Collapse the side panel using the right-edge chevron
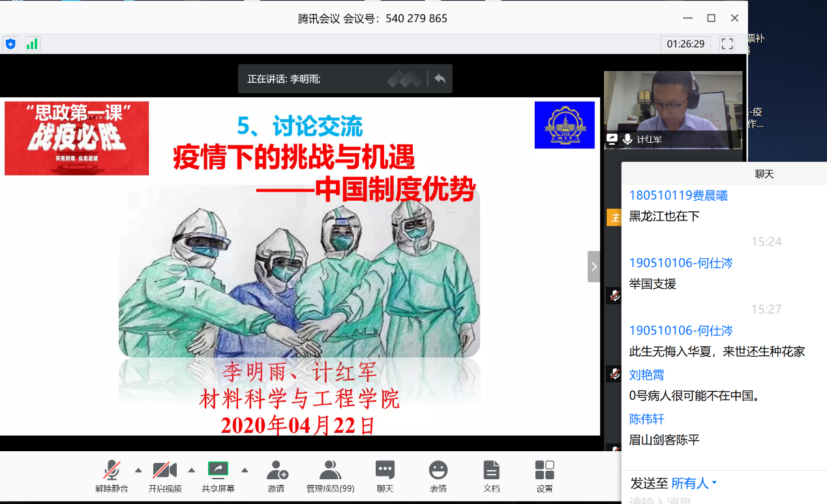The width and height of the screenshot is (827, 504). coord(593,266)
